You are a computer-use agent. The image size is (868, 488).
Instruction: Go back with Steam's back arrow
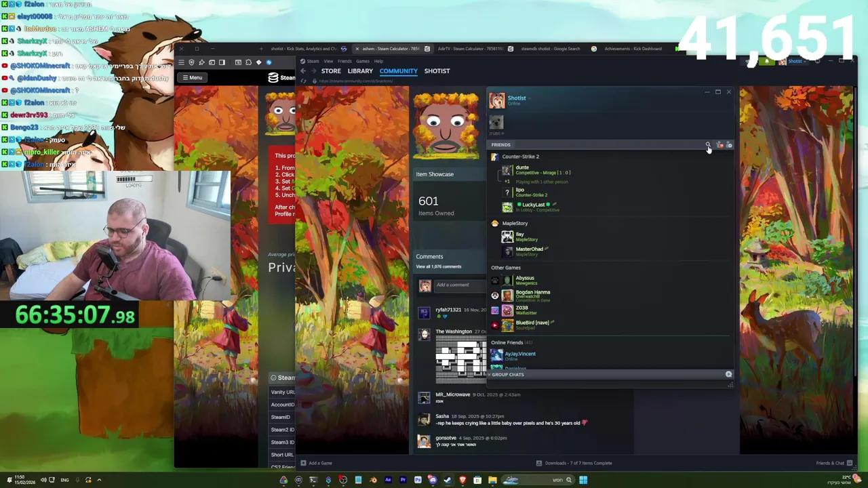pyautogui.click(x=303, y=70)
